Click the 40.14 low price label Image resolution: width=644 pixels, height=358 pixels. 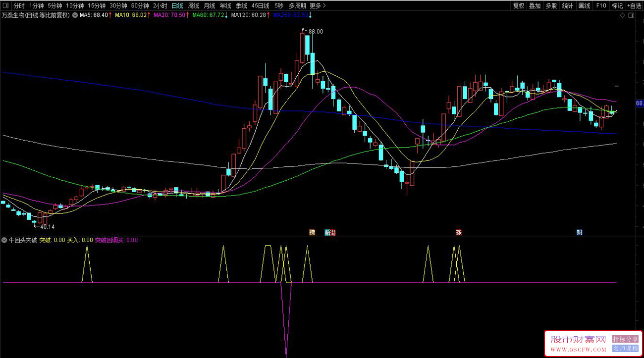tap(47, 227)
